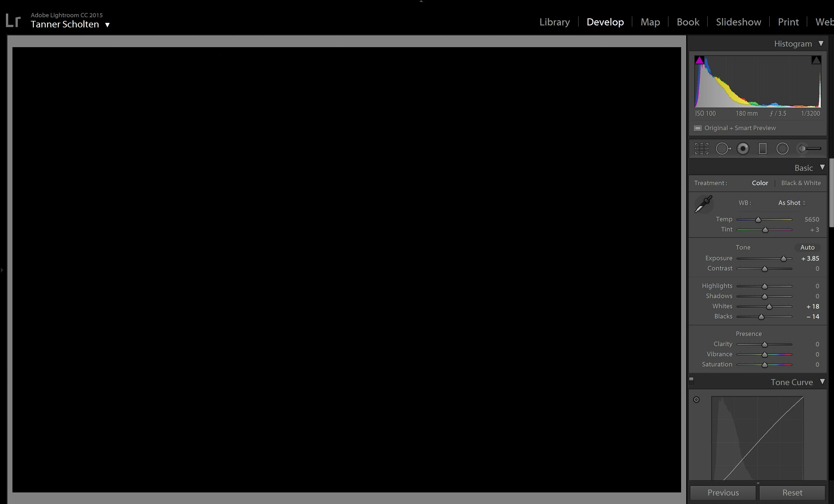Select the Crop Overlay tool
Viewport: 834px width, 504px height.
701,149
